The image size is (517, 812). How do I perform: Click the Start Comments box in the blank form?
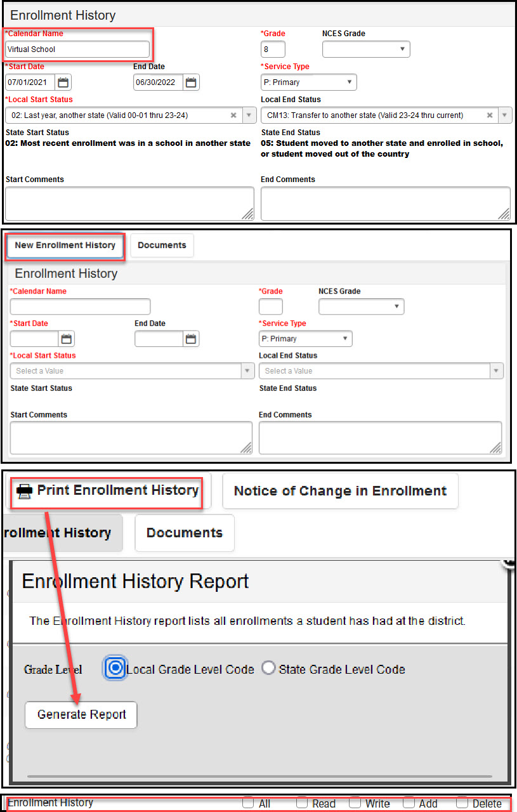click(x=131, y=438)
